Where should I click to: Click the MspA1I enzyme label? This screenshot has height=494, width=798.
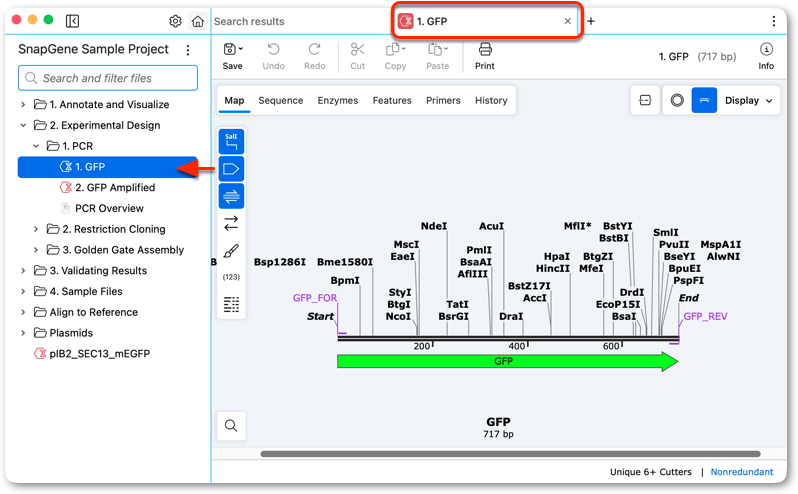point(721,245)
